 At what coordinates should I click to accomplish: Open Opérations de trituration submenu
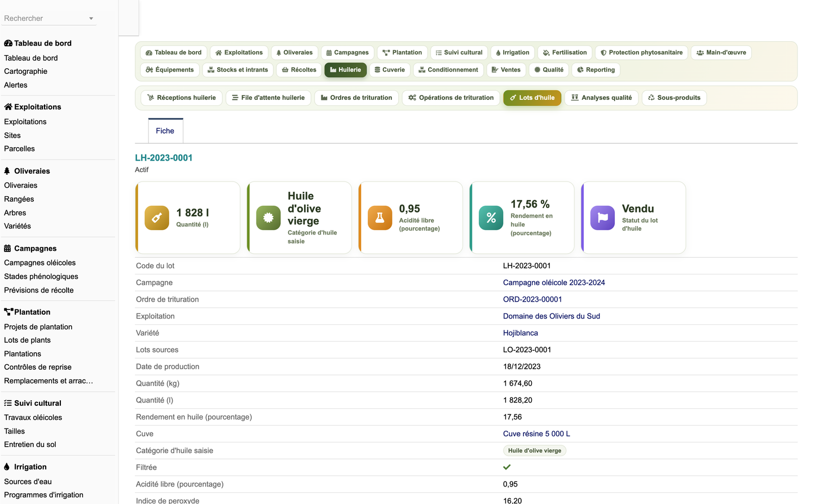coord(451,98)
